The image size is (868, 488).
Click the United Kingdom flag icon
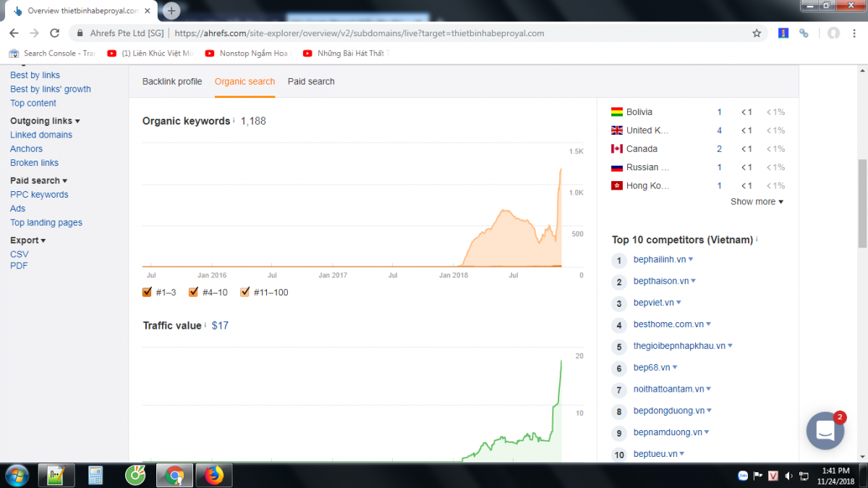point(617,130)
